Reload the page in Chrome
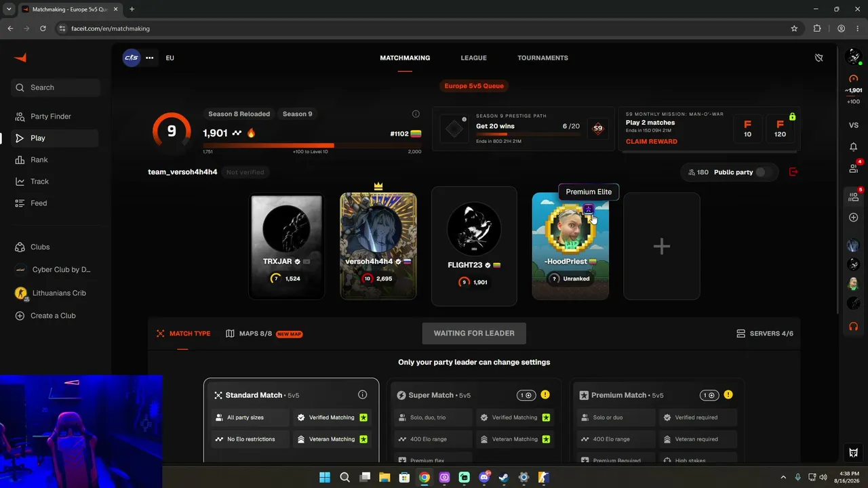 pyautogui.click(x=43, y=28)
